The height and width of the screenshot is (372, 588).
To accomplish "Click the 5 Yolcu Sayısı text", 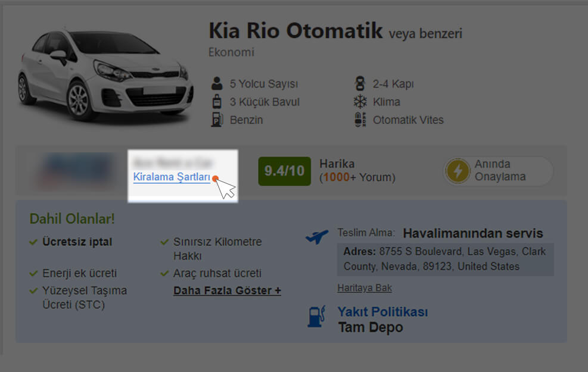I will tap(264, 84).
